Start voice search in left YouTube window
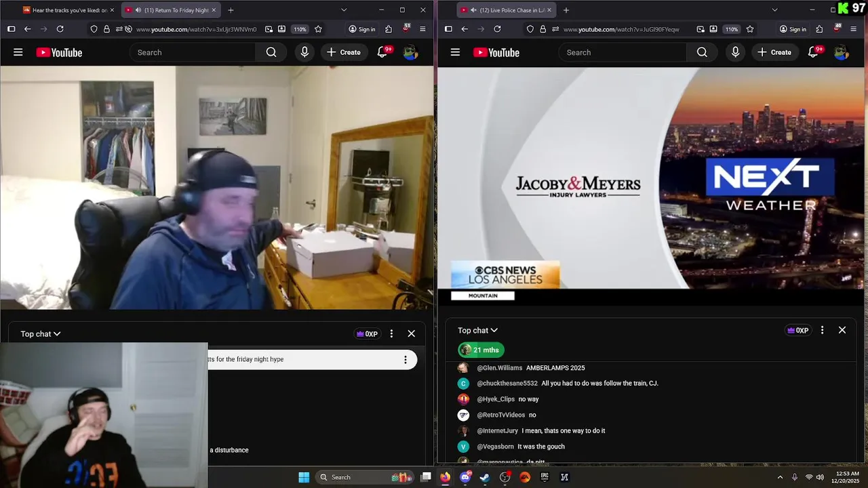Viewport: 868px width, 488px height. [x=304, y=52]
